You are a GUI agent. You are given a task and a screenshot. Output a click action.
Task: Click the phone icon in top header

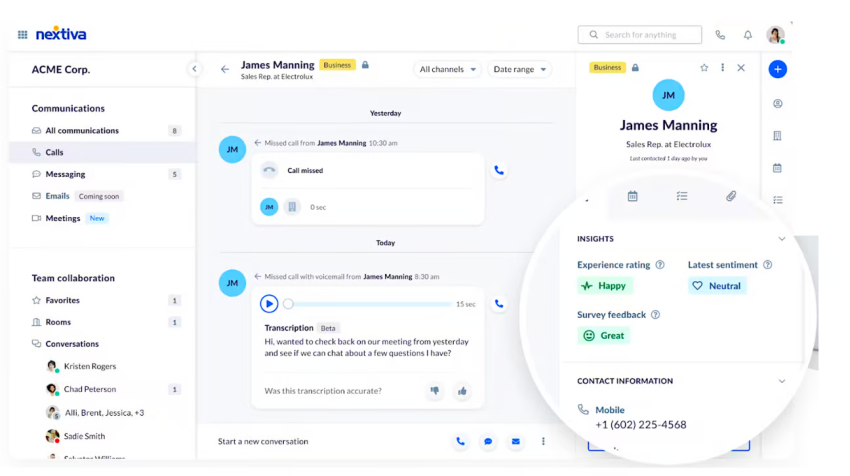pos(720,35)
